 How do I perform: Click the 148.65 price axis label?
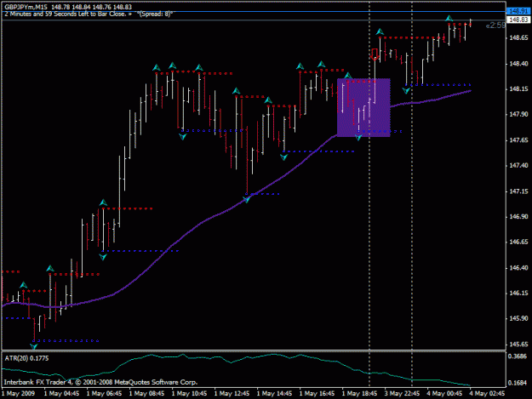518,37
